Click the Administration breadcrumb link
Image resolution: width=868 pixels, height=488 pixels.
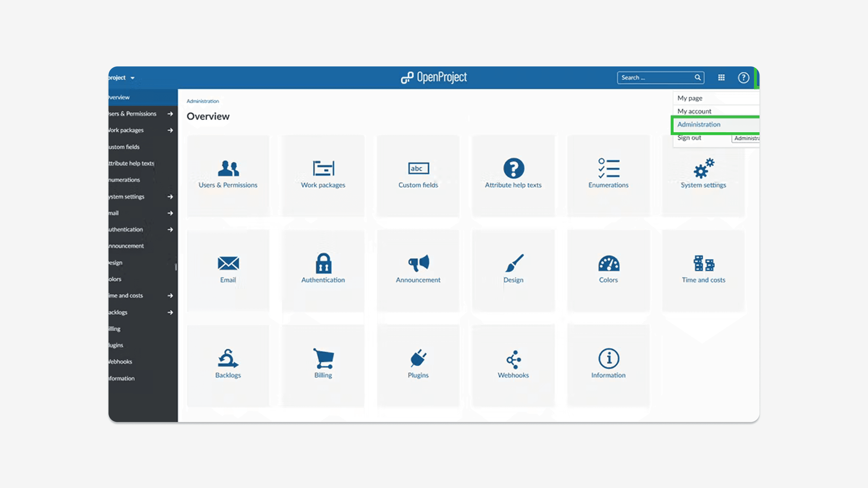point(203,101)
